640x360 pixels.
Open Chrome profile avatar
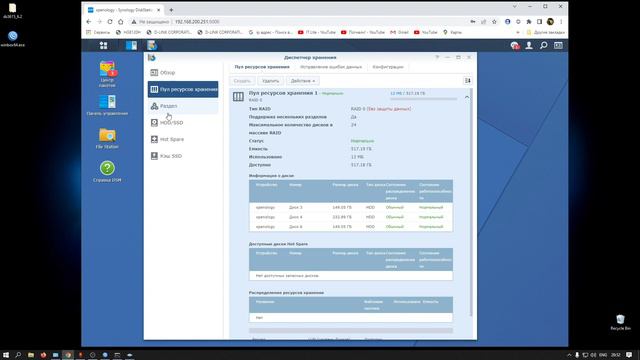[550, 22]
